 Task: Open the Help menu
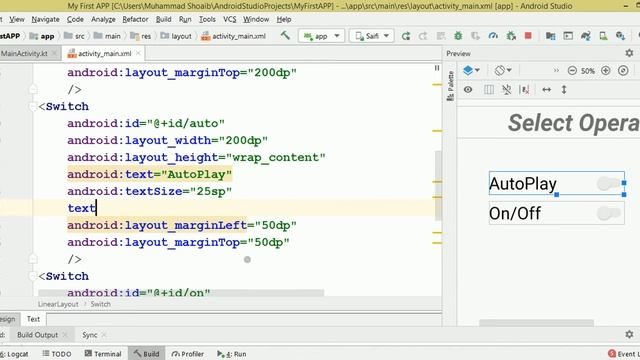[x=284, y=19]
